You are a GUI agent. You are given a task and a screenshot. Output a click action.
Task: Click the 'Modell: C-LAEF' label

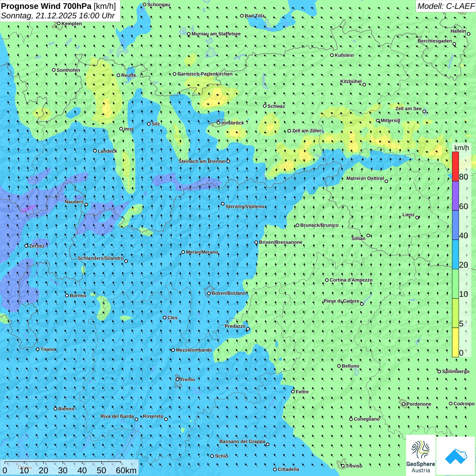(x=446, y=6)
